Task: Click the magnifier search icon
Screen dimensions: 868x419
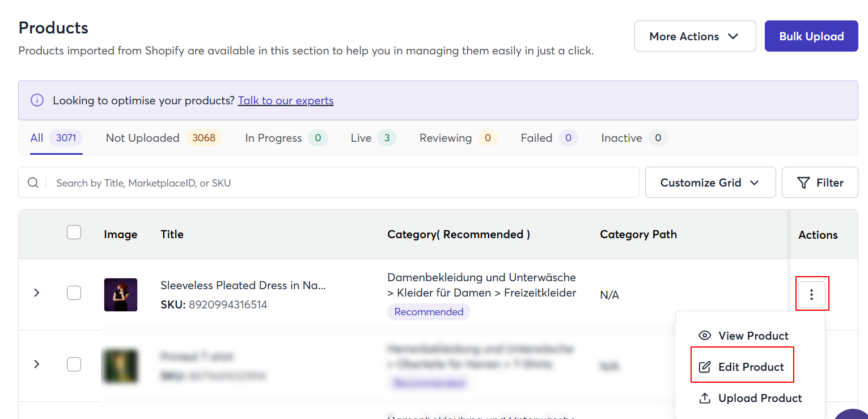Action: 33,183
